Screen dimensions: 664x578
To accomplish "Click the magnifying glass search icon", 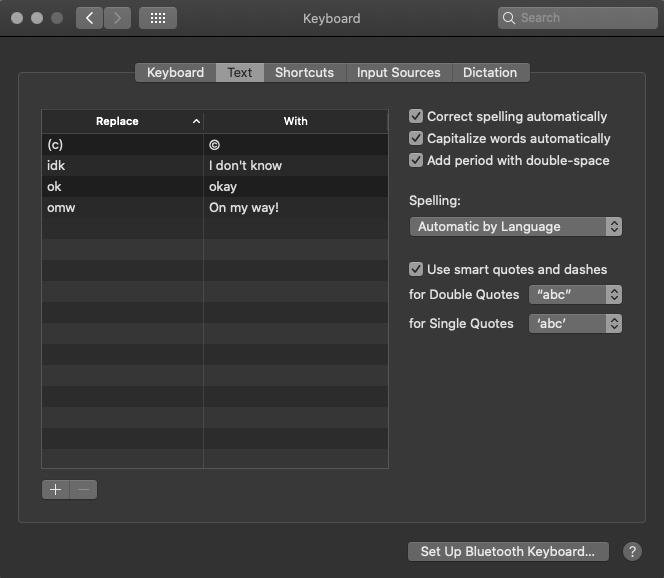I will pyautogui.click(x=509, y=18).
